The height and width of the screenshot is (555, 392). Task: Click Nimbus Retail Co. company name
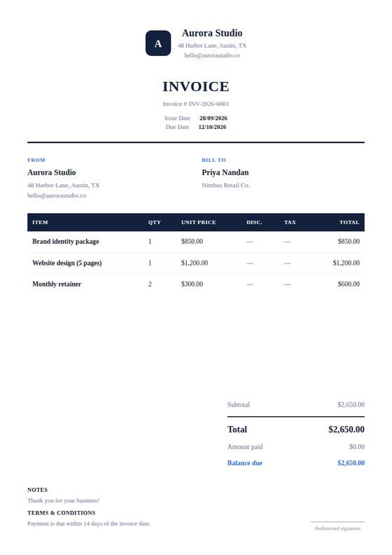pyautogui.click(x=226, y=185)
